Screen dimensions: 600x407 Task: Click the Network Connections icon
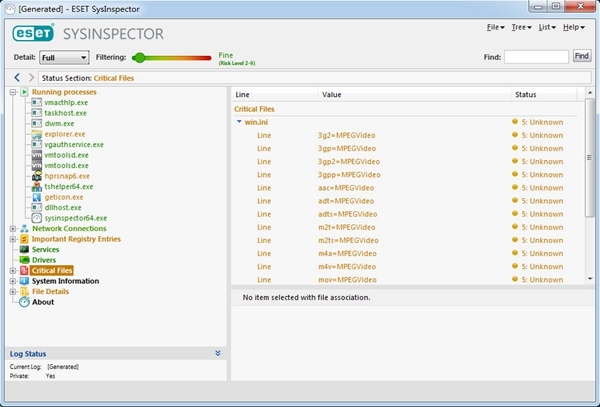point(24,228)
